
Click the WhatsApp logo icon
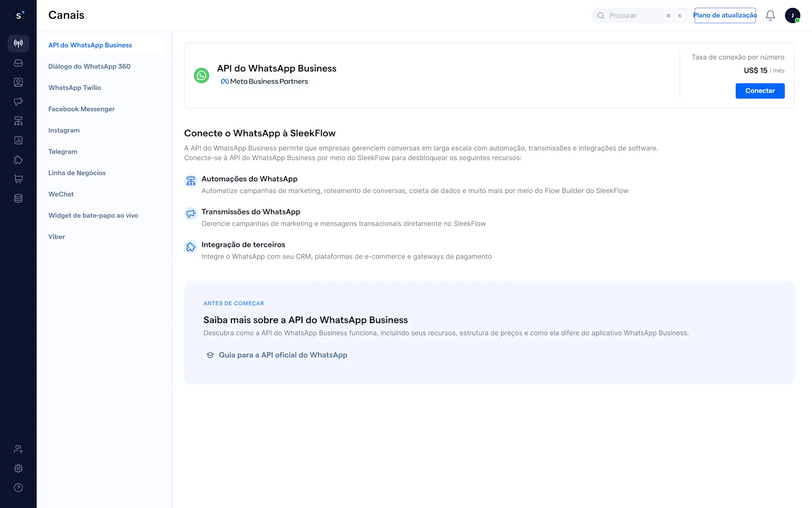(201, 76)
